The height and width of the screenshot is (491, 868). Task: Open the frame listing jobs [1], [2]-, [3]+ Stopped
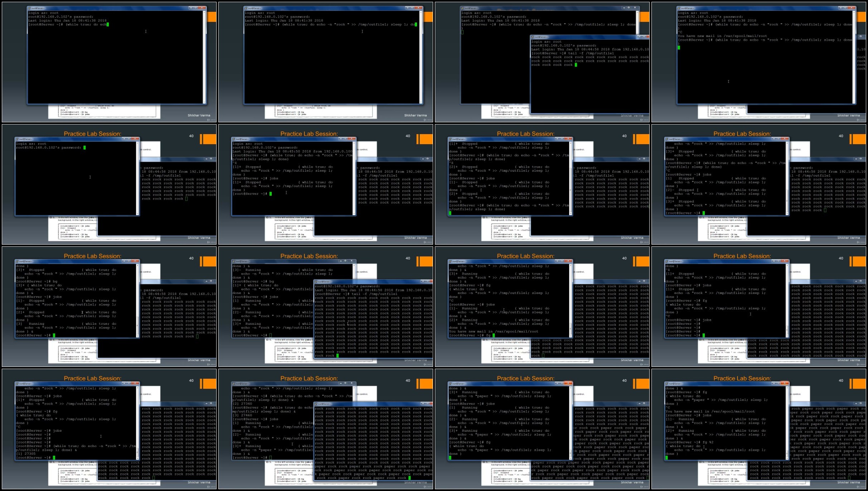pyautogui.click(x=759, y=184)
